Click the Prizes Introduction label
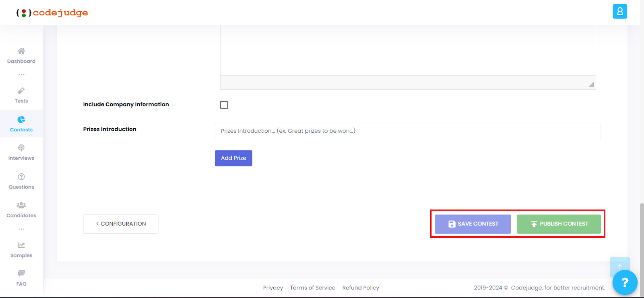This screenshot has width=644, height=298. 109,129
